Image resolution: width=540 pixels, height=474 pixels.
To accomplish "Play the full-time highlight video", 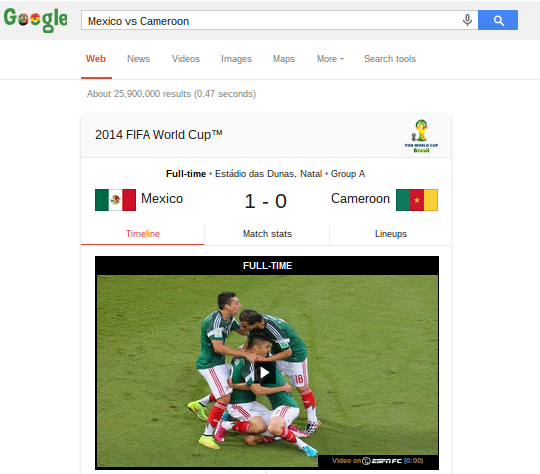I will pos(264,372).
